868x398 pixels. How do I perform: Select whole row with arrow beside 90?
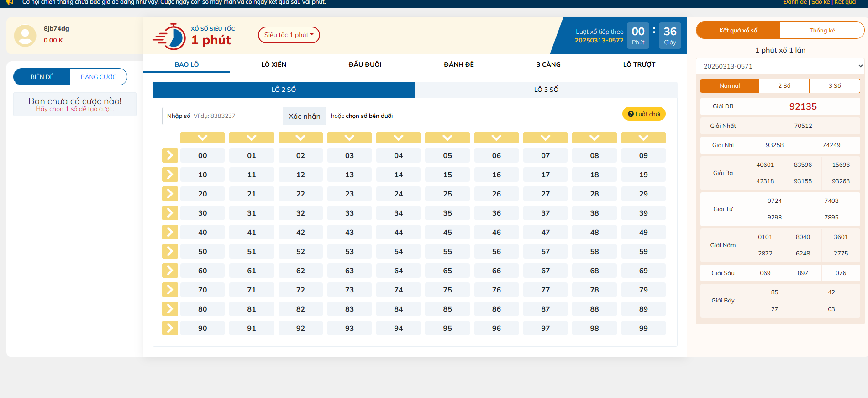point(170,328)
